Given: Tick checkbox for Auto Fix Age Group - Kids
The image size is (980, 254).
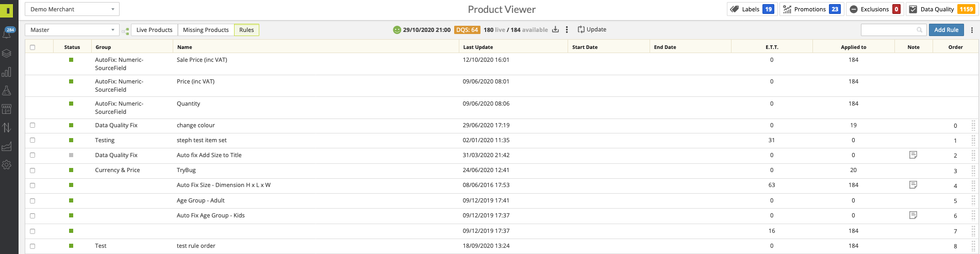Looking at the screenshot, I should [x=32, y=216].
